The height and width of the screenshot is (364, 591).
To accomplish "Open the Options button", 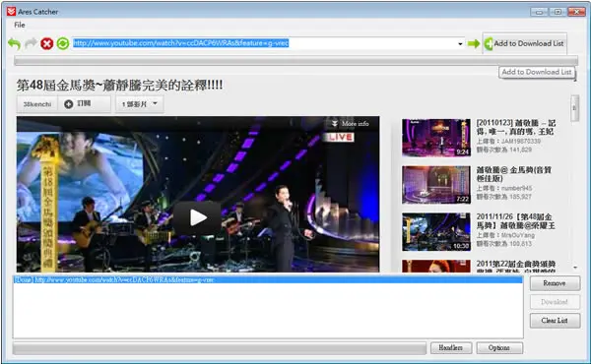I will tap(499, 348).
